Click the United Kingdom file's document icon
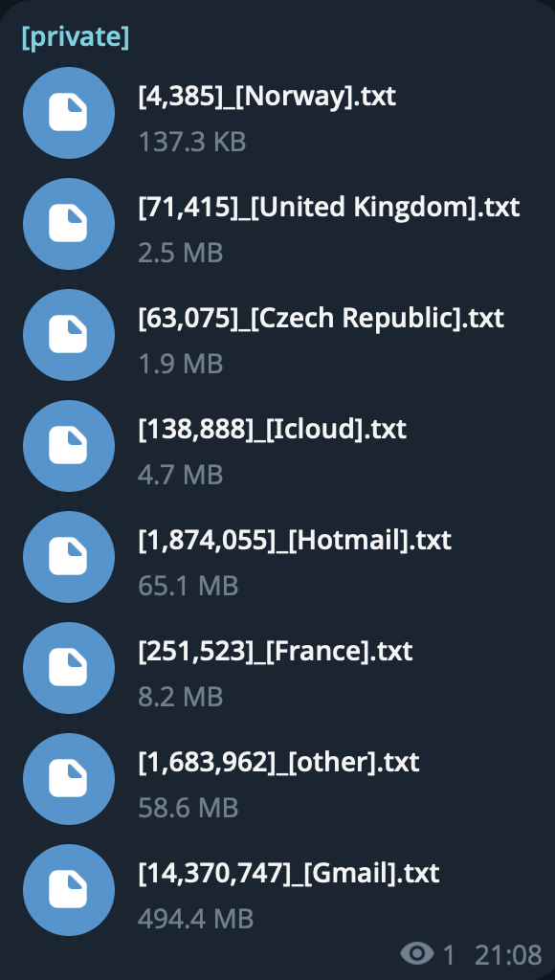This screenshot has width=555, height=980. pos(69,224)
